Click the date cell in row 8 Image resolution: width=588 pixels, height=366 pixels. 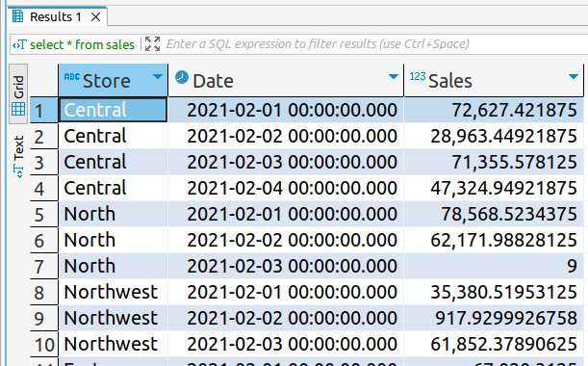(x=286, y=292)
